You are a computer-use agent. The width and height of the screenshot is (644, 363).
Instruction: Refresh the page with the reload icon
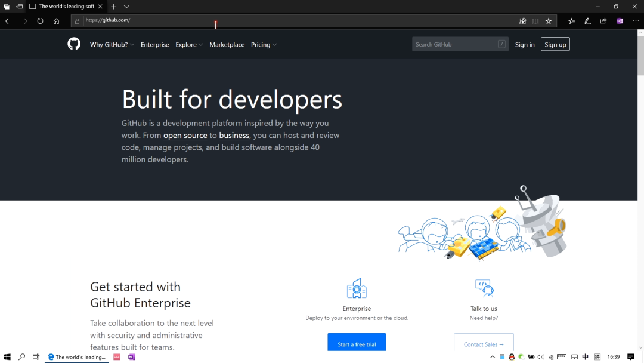40,21
